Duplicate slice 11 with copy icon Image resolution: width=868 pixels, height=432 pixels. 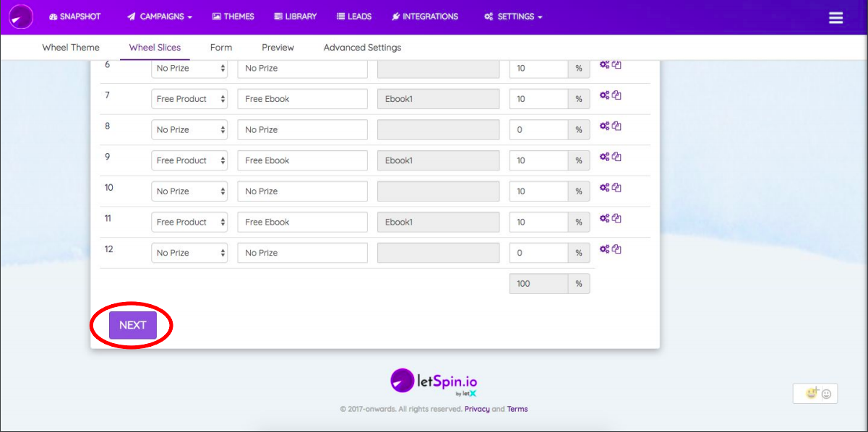pyautogui.click(x=616, y=218)
